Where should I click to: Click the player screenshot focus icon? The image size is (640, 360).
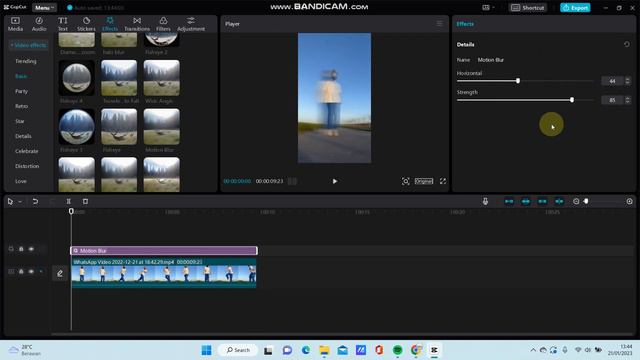[405, 181]
